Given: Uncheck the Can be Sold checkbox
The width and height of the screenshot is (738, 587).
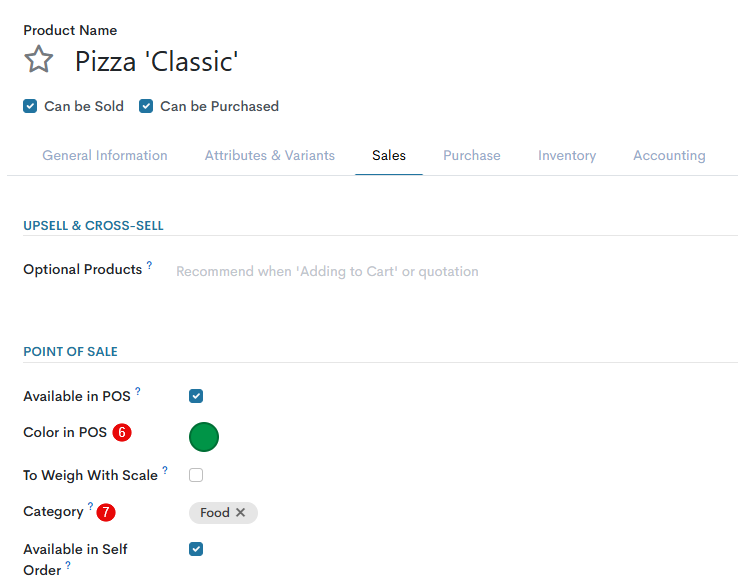Looking at the screenshot, I should pyautogui.click(x=30, y=106).
